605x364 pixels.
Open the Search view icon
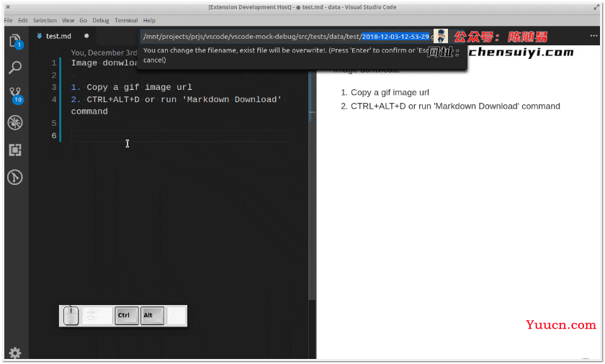tap(15, 68)
